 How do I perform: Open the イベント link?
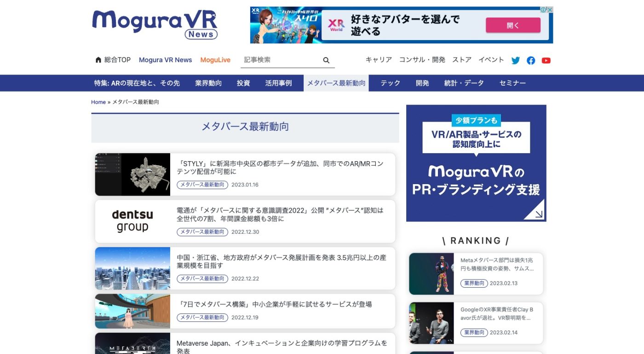[491, 60]
